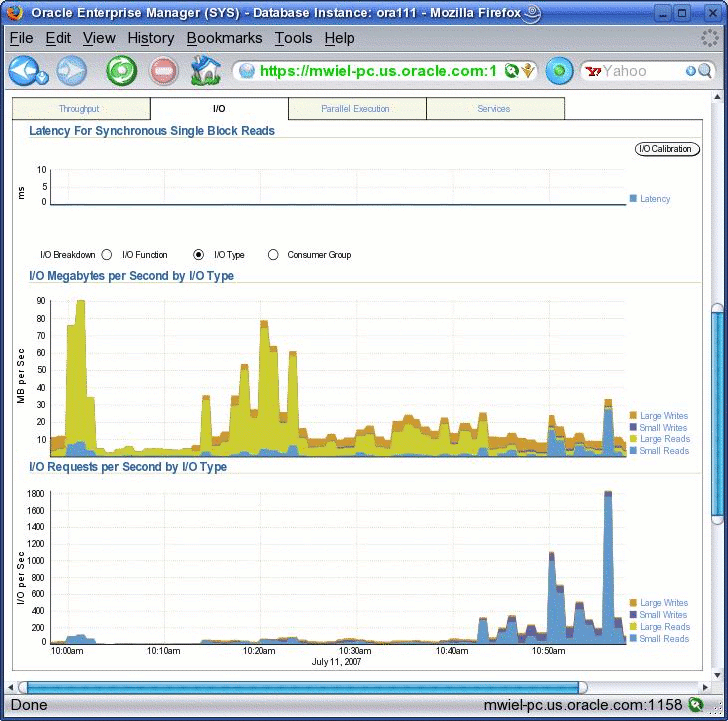Open the Bookmarks menu
Screen dimensions: 728x721
(224, 38)
